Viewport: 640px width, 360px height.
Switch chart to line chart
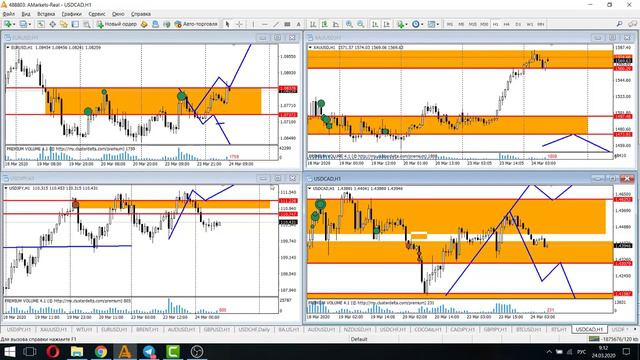pos(336,24)
